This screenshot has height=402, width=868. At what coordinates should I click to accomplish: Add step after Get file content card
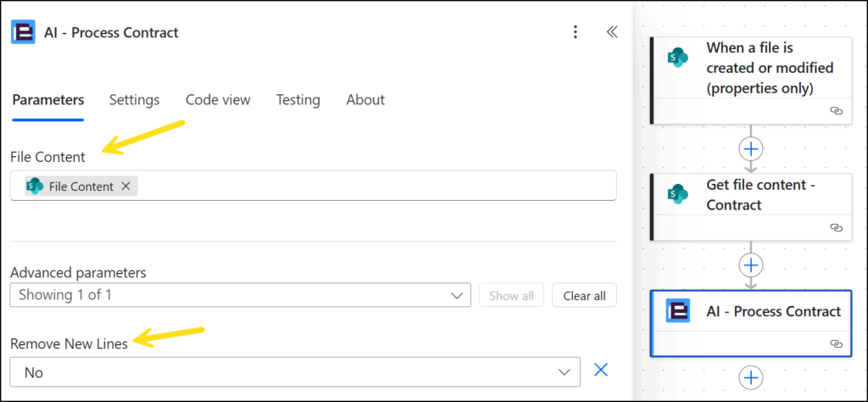pos(750,265)
